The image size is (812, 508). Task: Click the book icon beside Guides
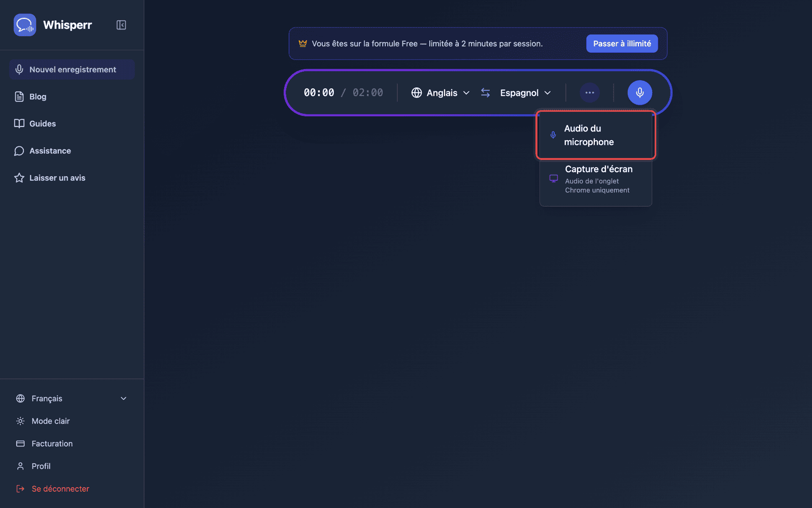19,123
